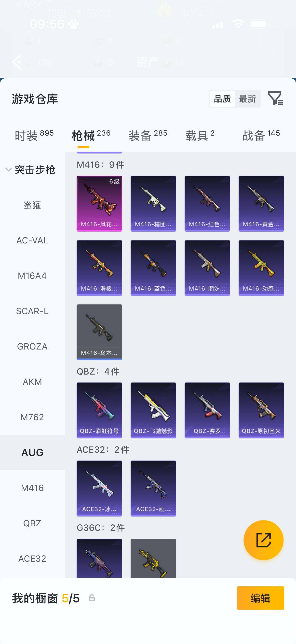This screenshot has height=644, width=296.
Task: Collapse the 突击步枪 category chevron
Action: pyautogui.click(x=9, y=170)
